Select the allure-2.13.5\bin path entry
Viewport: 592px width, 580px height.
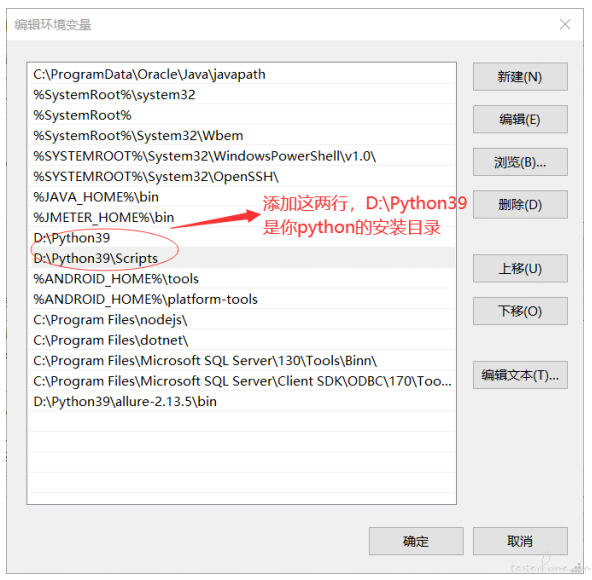pos(242,401)
